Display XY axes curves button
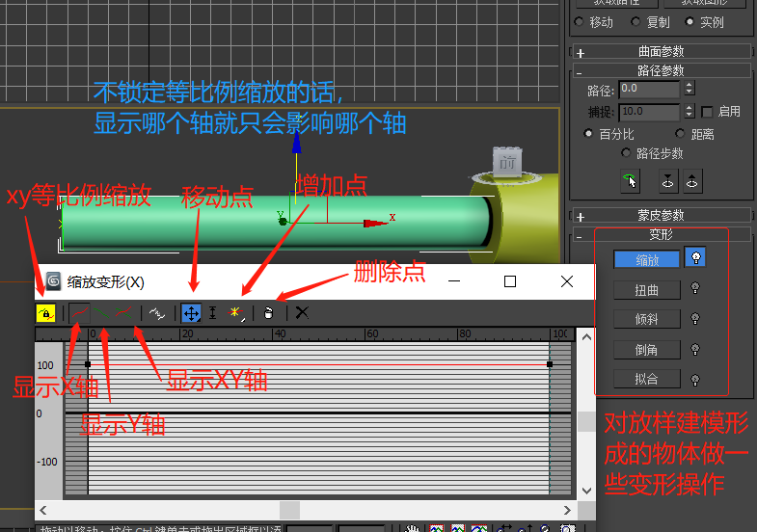 (x=123, y=313)
